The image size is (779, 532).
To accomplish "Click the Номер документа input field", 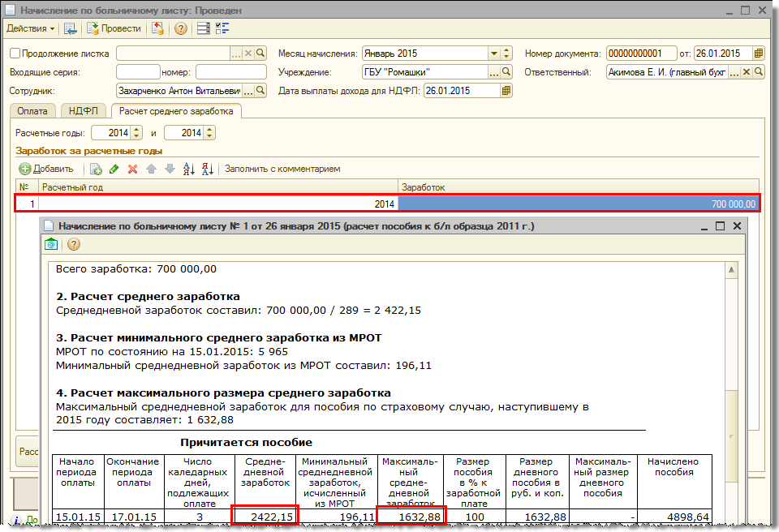I will coord(641,54).
